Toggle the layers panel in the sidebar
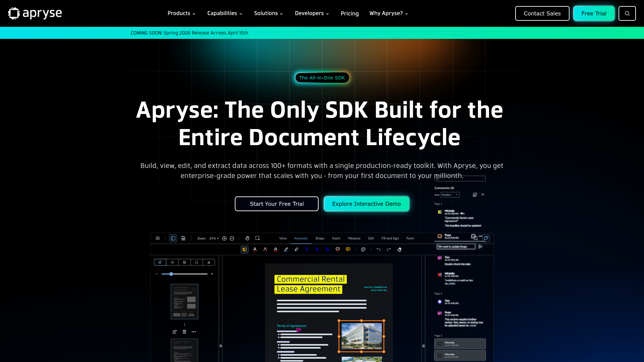 (x=184, y=262)
